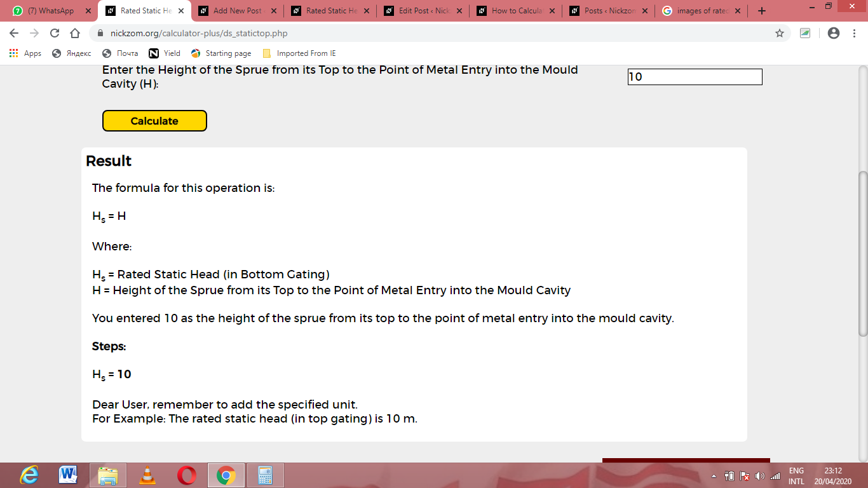Show hidden system tray icons arrow
Viewport: 868px width, 488px height.
tap(714, 476)
